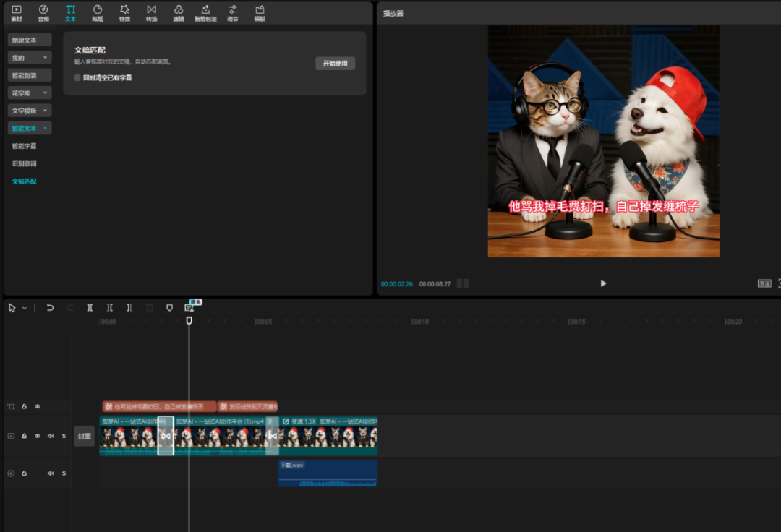Viewport: 781px width, 532px height.
Task: Click the undo arrow in timeline toolbar
Action: click(x=50, y=307)
